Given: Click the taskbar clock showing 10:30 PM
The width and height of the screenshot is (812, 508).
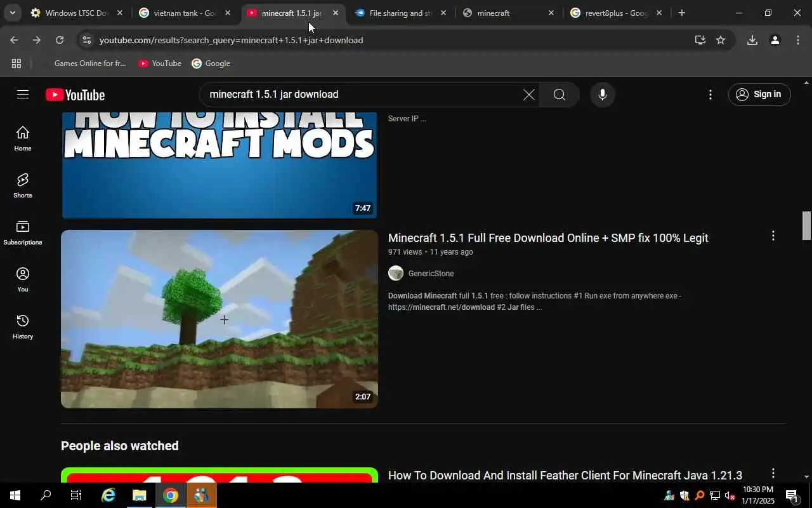Looking at the screenshot, I should click(x=757, y=495).
